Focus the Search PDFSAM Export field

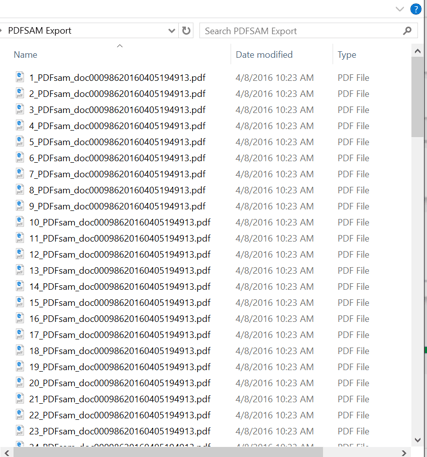(308, 31)
